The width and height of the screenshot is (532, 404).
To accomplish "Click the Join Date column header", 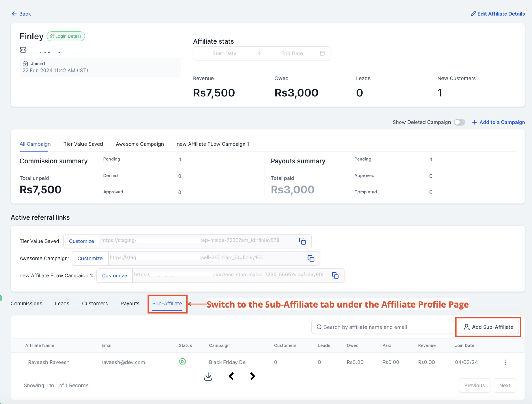I will coord(464,345).
